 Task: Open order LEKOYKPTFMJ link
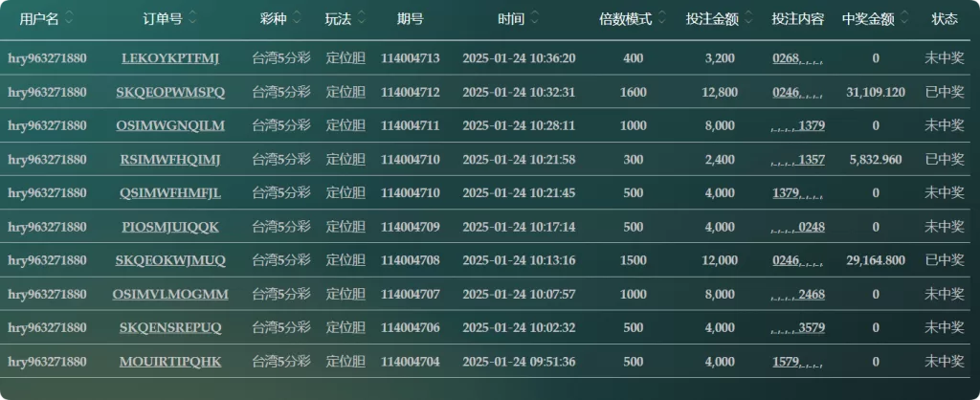coord(170,58)
